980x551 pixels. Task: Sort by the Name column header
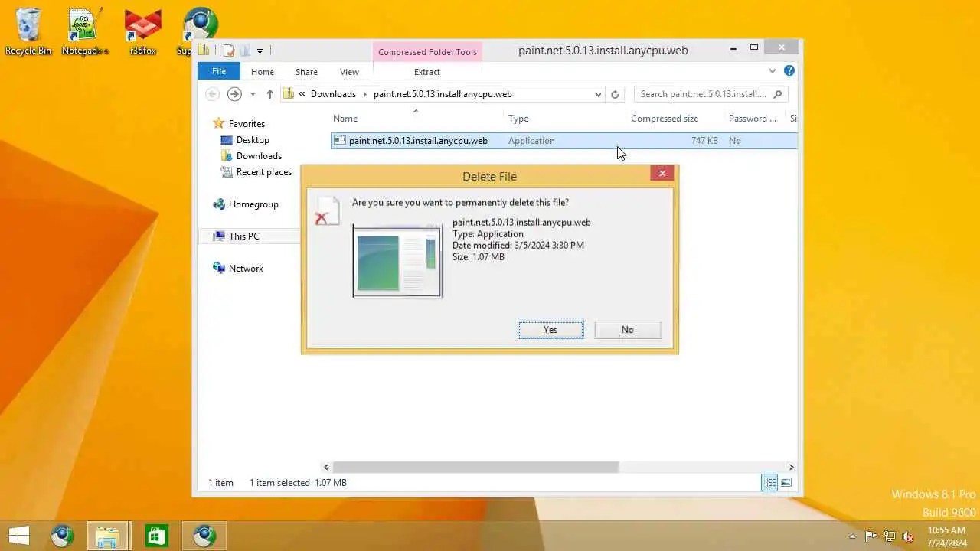416,119
